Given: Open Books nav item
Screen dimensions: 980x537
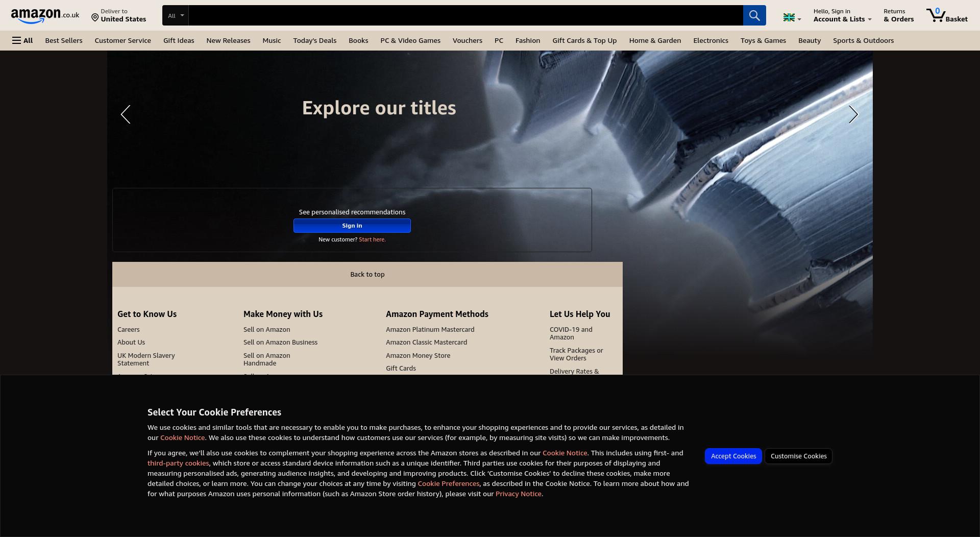Looking at the screenshot, I should pos(358,40).
